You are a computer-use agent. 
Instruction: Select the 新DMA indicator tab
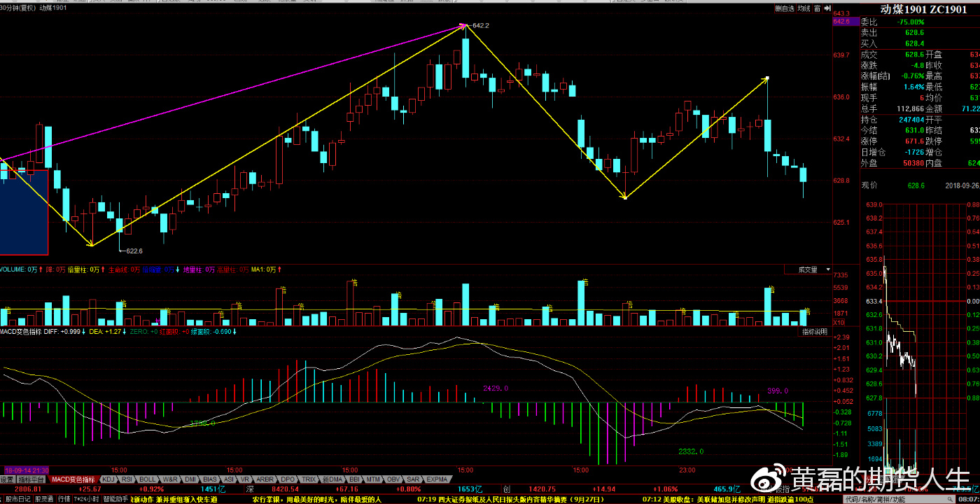point(332,479)
